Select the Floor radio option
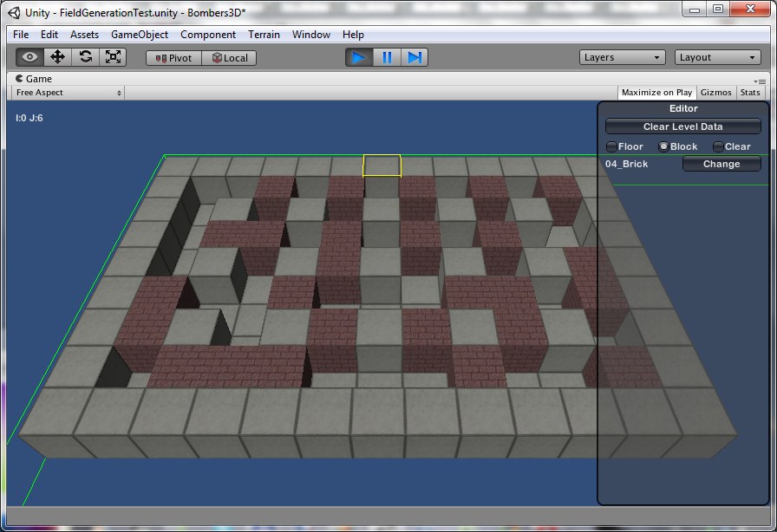This screenshot has width=777, height=532. pyautogui.click(x=611, y=146)
